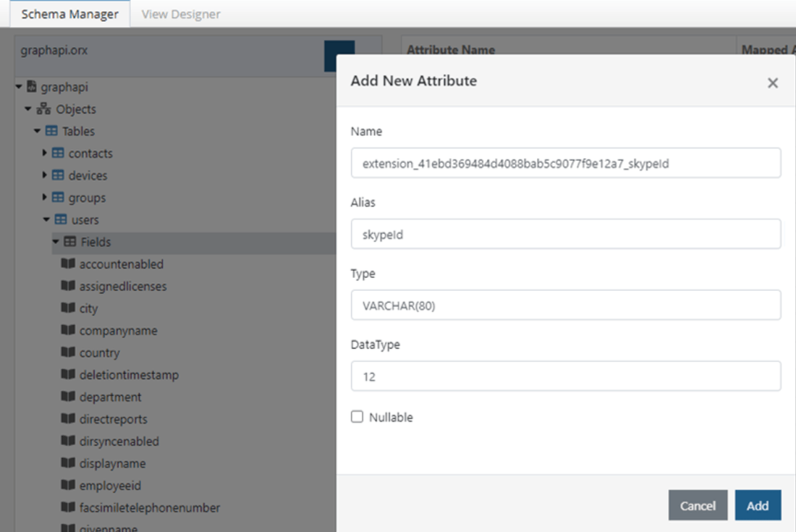Select the displayname field label
The height and width of the screenshot is (532, 796).
(112, 463)
